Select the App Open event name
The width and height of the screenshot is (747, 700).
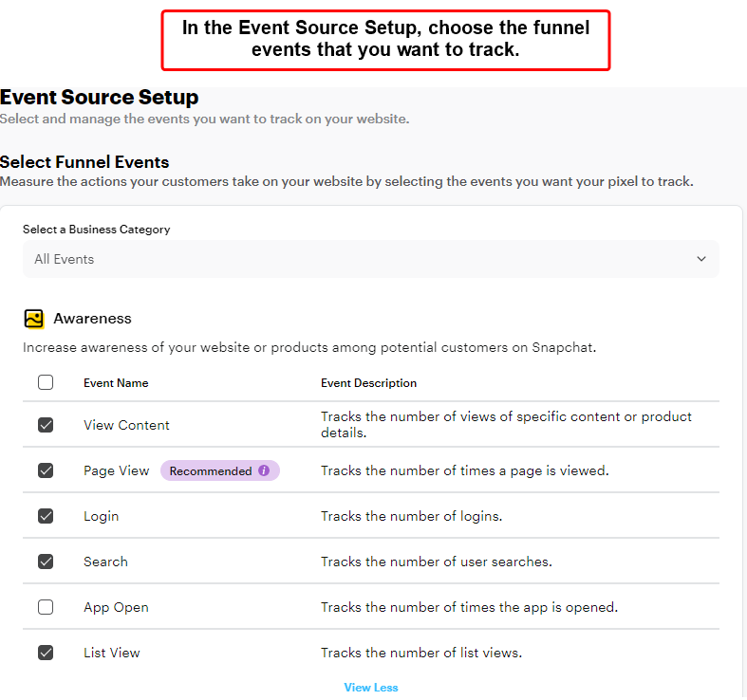coord(116,608)
